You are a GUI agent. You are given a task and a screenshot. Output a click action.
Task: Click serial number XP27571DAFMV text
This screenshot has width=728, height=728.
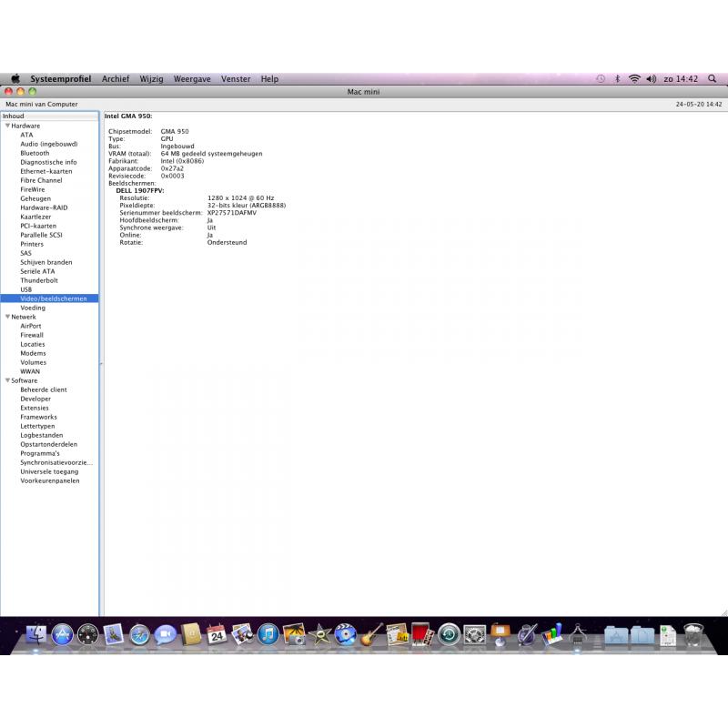(232, 213)
